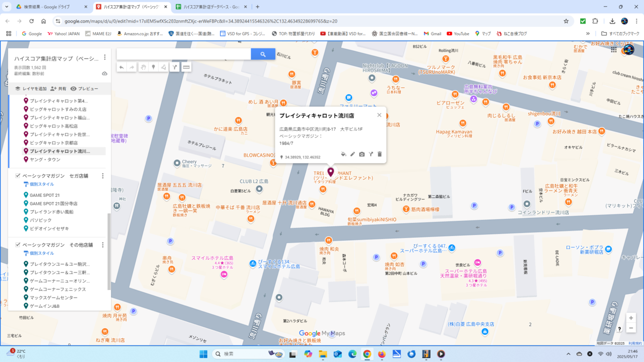Click レイヤを追加 button
Image resolution: width=644 pixels, height=362 pixels.
(31, 88)
